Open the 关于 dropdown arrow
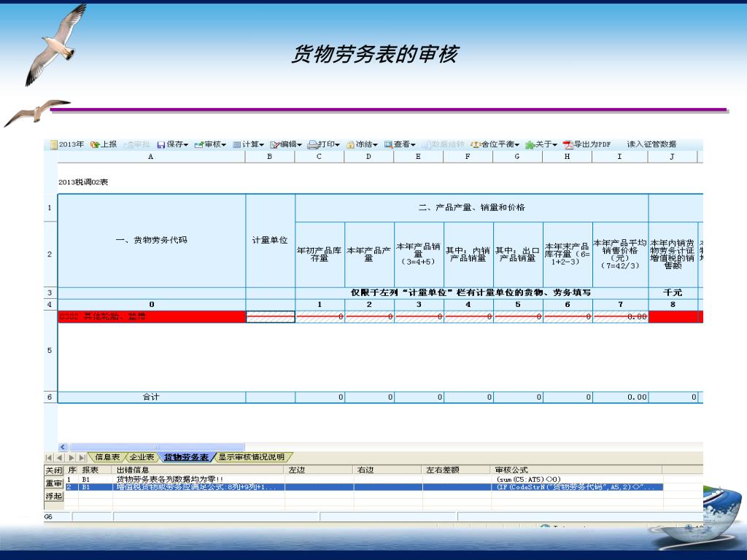Image resolution: width=747 pixels, height=560 pixels. click(x=555, y=145)
